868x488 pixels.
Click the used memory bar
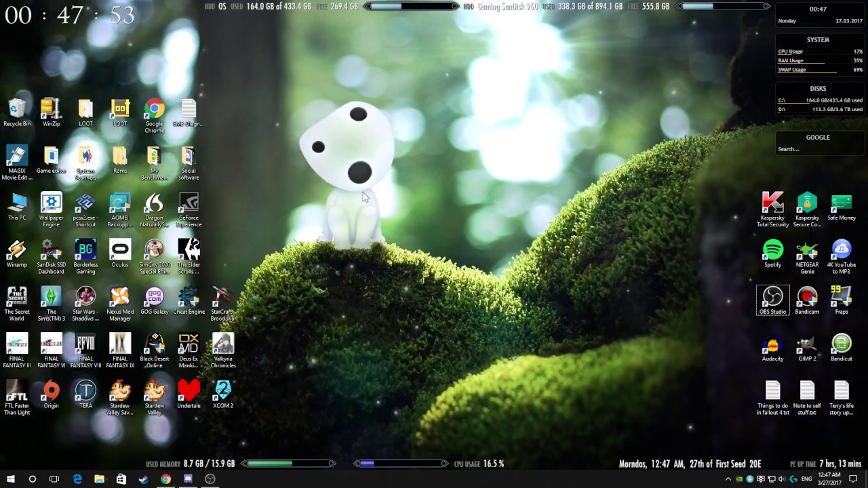289,464
